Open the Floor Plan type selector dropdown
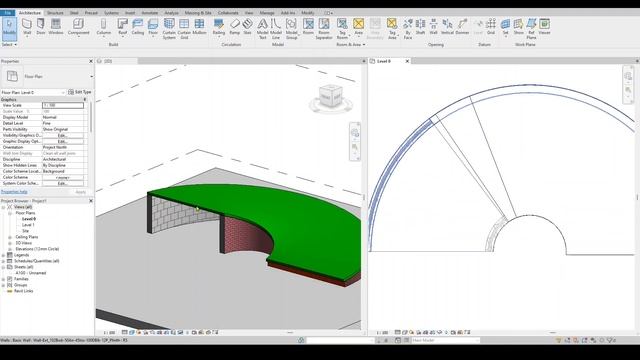 click(x=91, y=76)
